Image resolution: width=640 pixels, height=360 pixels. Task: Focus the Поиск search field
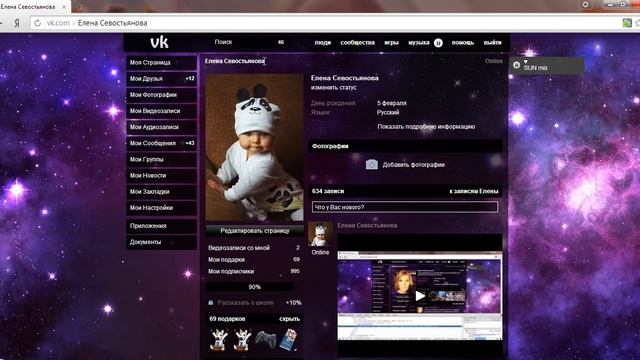click(x=249, y=42)
